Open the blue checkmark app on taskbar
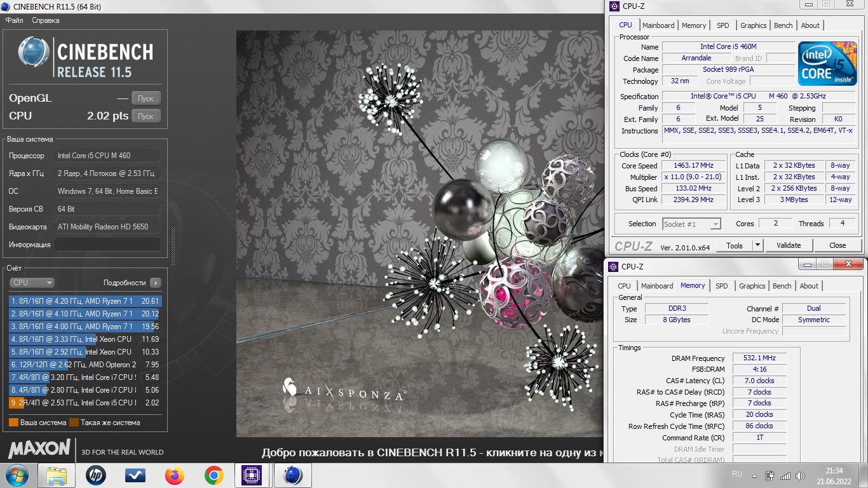The height and width of the screenshot is (488, 868). tap(135, 475)
